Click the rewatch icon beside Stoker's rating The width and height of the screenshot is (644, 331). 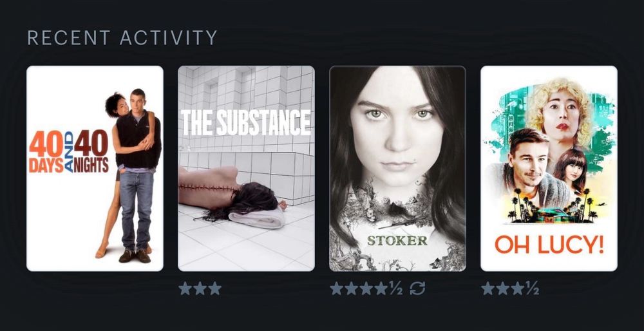point(417,288)
